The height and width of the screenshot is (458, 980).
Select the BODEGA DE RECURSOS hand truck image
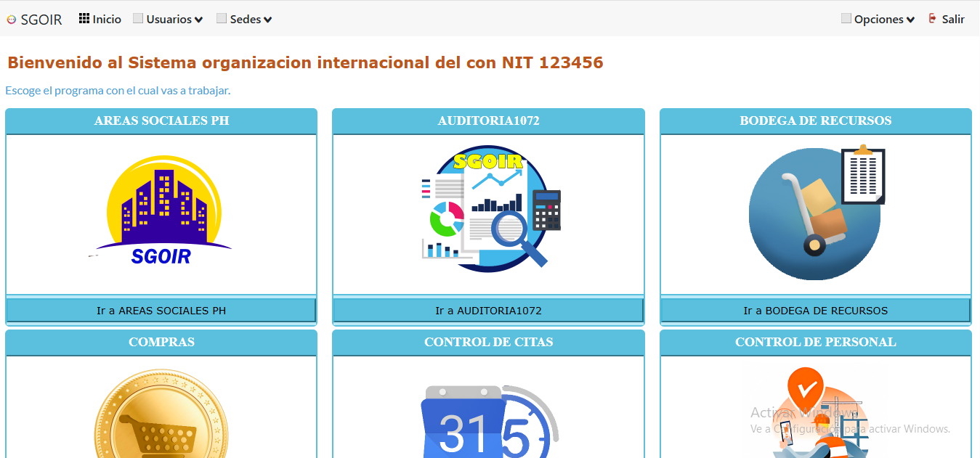(x=815, y=214)
